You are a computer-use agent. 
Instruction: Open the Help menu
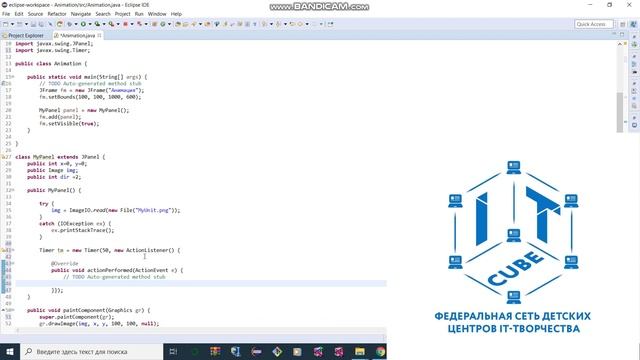pos(176,14)
